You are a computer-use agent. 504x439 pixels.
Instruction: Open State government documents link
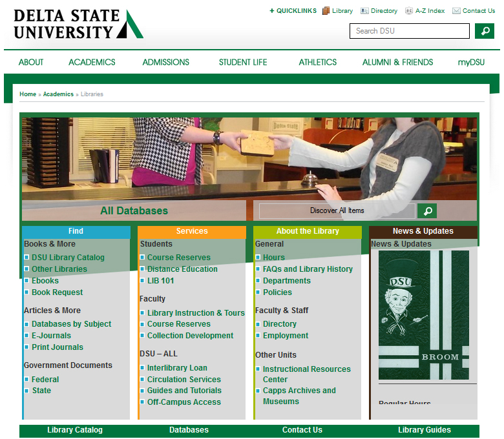pyautogui.click(x=42, y=391)
